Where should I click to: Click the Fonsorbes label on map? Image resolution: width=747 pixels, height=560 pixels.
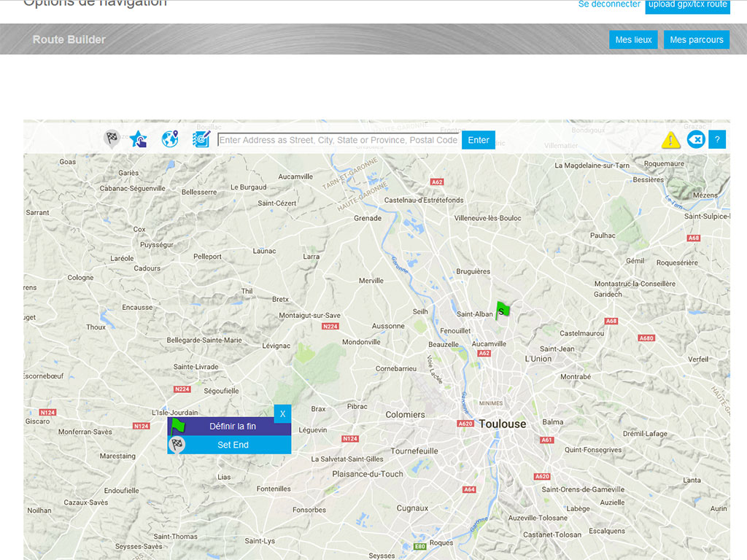pos(309,510)
